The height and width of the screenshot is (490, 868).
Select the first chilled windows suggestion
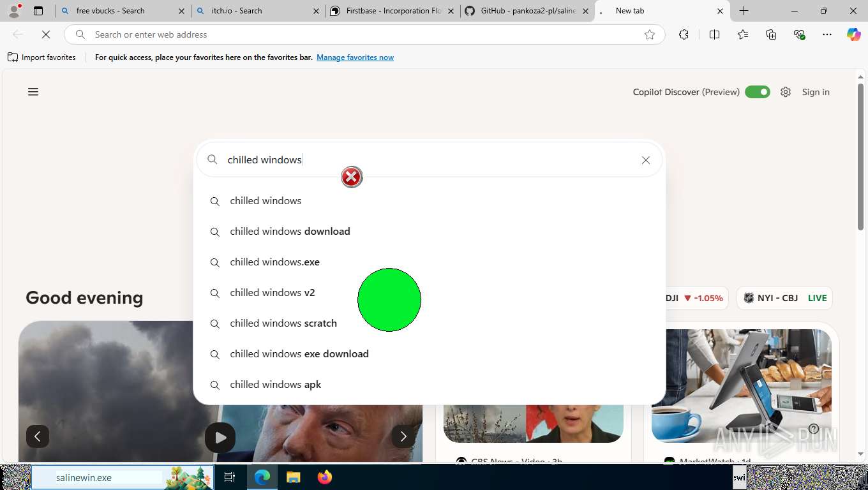[x=430, y=201]
